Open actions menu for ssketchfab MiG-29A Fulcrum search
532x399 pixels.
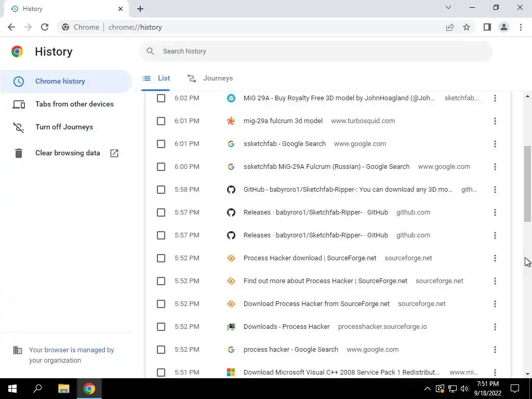point(495,167)
